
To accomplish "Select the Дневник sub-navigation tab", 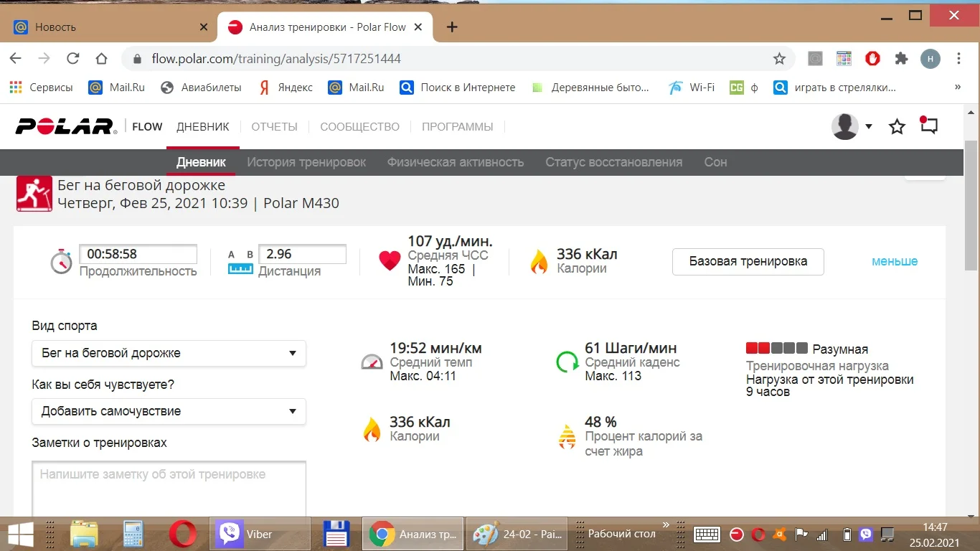I will tap(201, 162).
